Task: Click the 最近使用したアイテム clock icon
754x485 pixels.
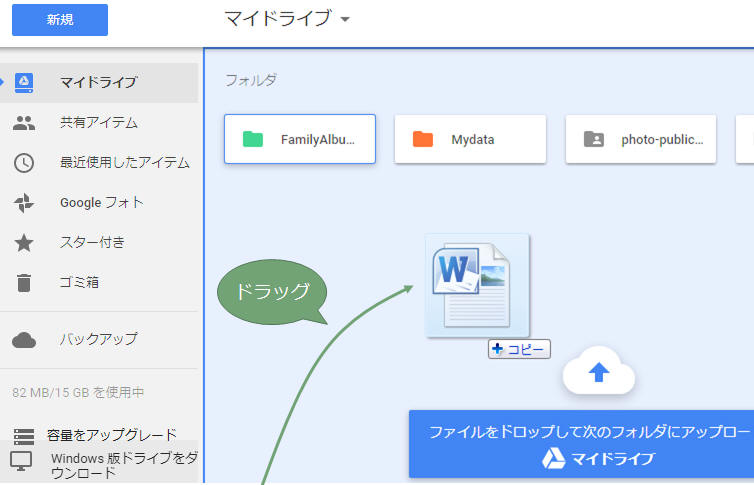Action: (x=24, y=162)
